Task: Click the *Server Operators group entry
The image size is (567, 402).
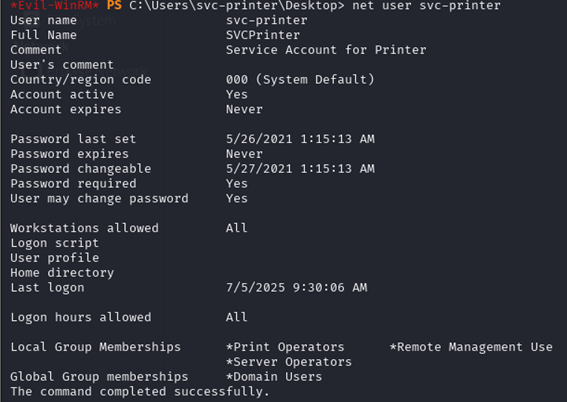Action: tap(289, 362)
